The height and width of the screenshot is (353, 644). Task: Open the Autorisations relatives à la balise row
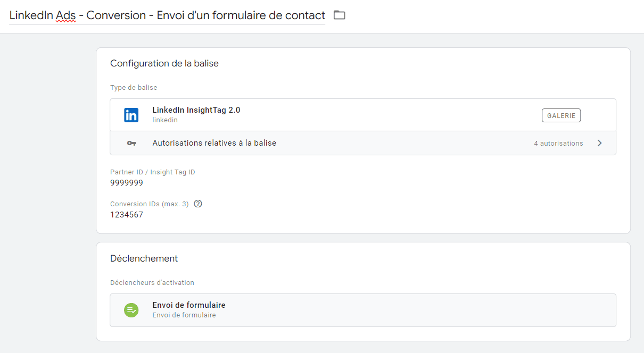coord(363,143)
